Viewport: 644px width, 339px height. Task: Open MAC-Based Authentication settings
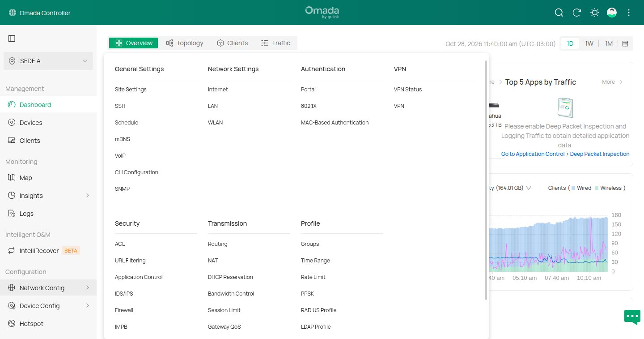tap(335, 123)
